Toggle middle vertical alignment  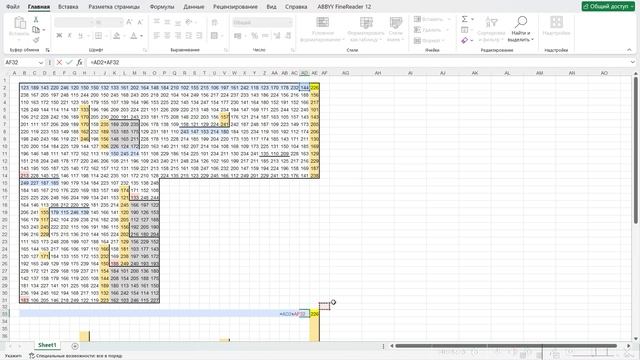167,22
